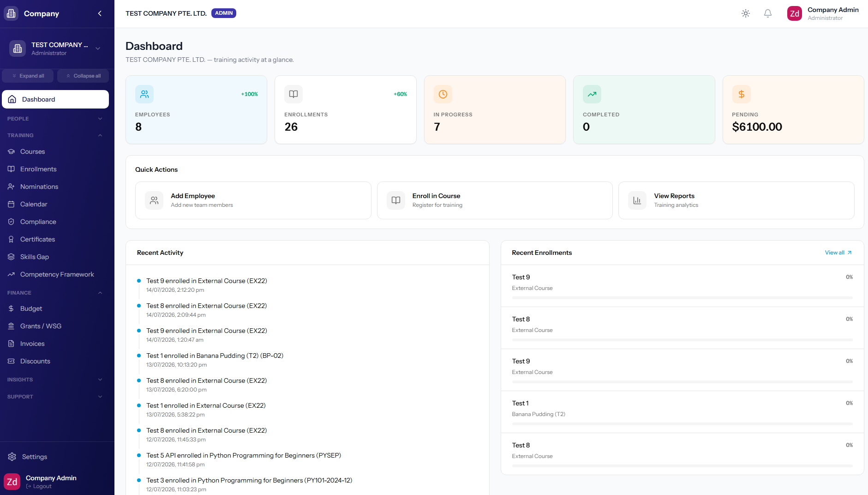Expand the SUPPORT section
This screenshot has width=868, height=495.
(x=55, y=397)
